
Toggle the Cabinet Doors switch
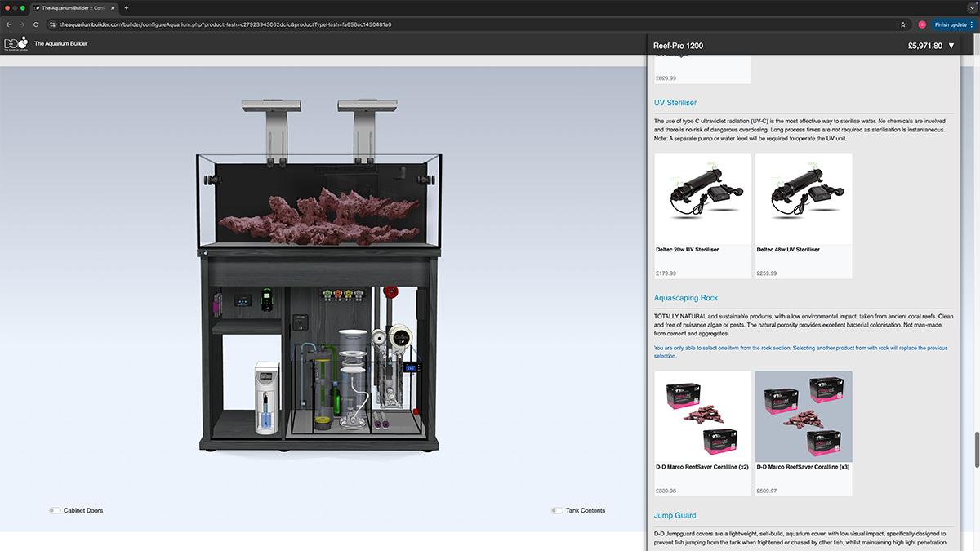coord(54,510)
